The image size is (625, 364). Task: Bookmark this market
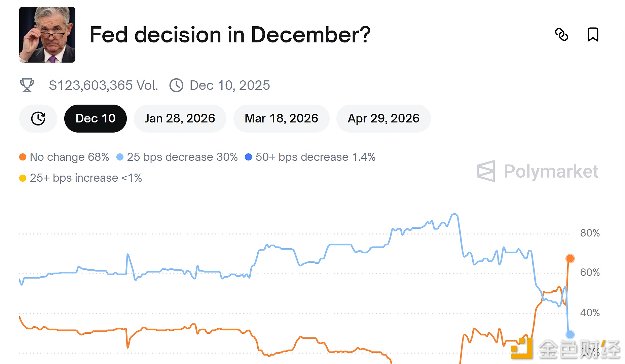593,35
